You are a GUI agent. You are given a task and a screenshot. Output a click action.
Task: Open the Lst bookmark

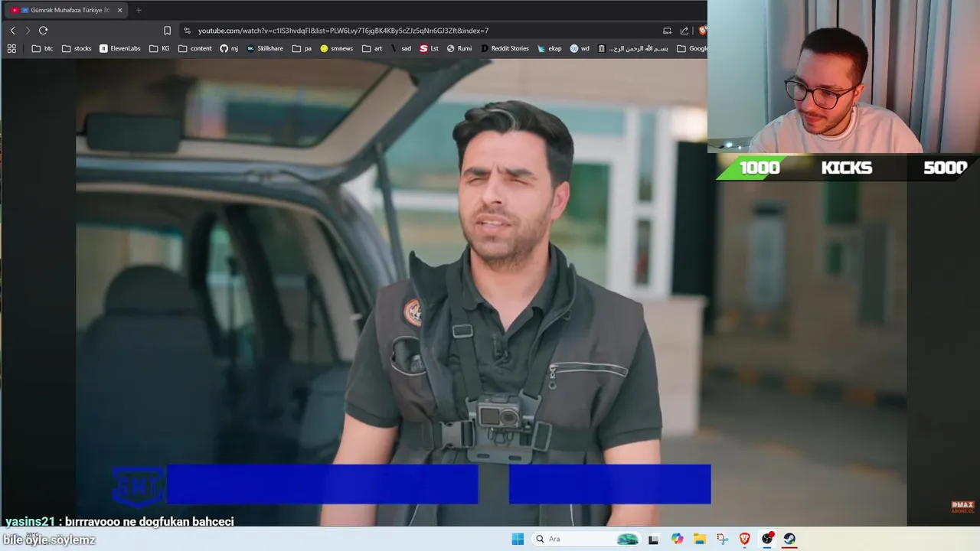pos(430,48)
